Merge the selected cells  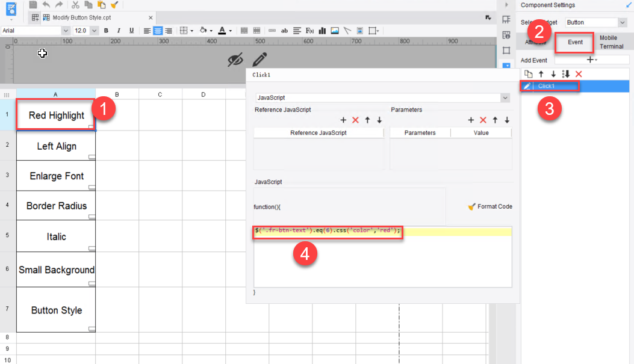(243, 30)
